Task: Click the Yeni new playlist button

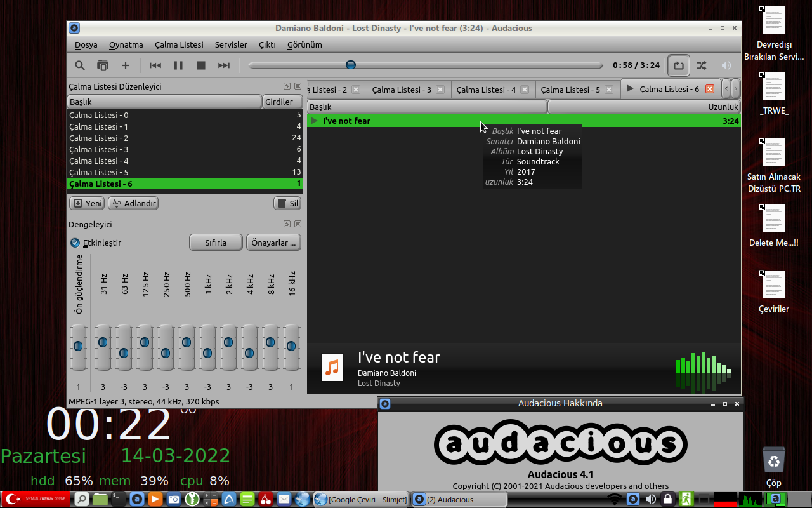Action: pos(87,203)
